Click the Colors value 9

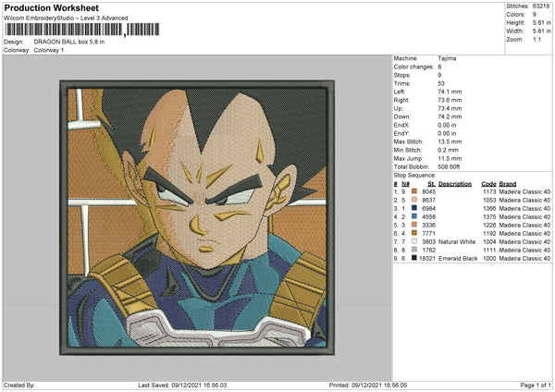pos(535,15)
